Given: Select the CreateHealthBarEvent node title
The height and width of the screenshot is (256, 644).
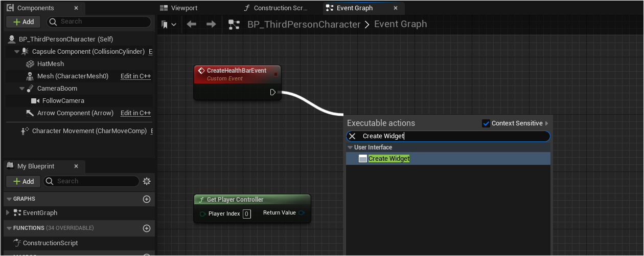Looking at the screenshot, I should click(x=237, y=71).
